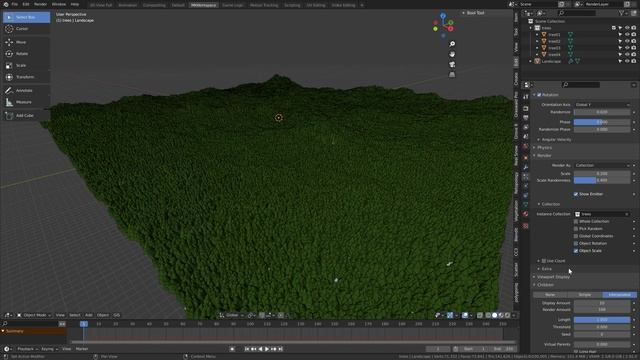The height and width of the screenshot is (360, 640).
Task: Open the Render menu
Action: [x=40, y=4]
